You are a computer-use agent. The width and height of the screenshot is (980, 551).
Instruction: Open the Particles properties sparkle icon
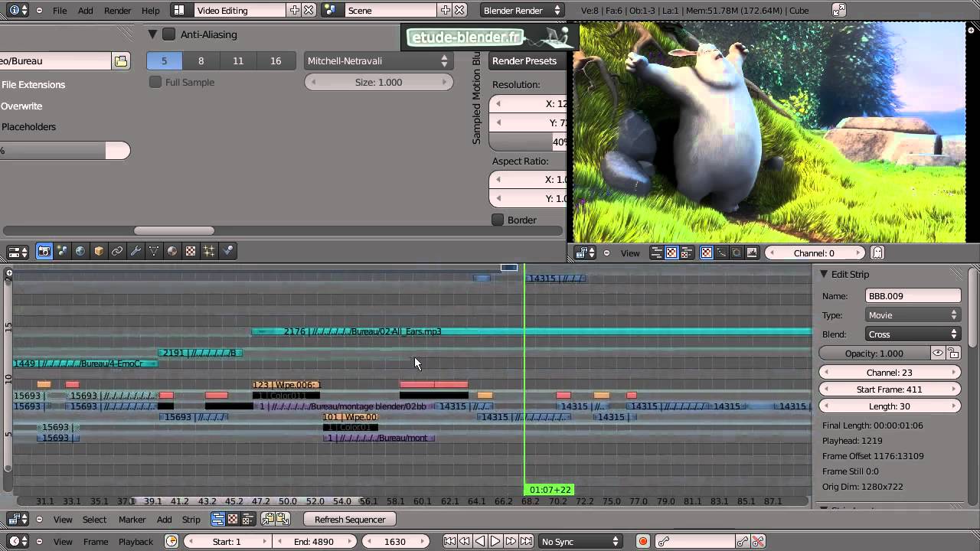click(209, 251)
